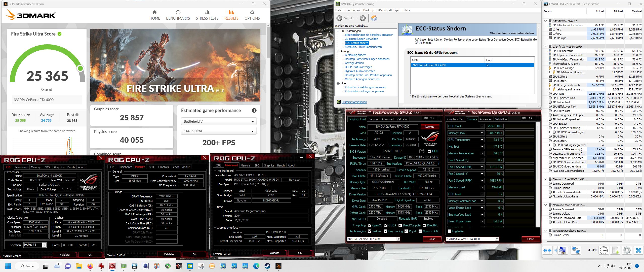Viewport: 644px width, 272px height.
Task: Click Standardwerte wiederherstellen link
Action: coord(512,33)
